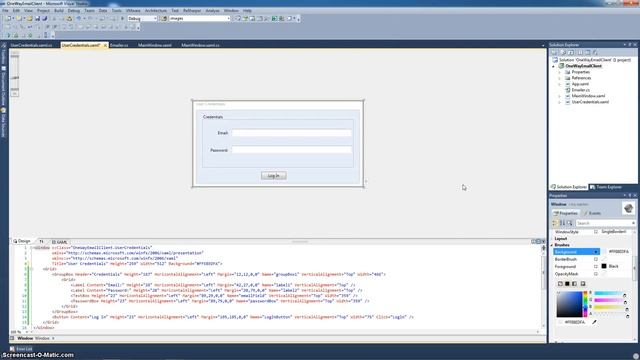Select the solid color brush icon
This screenshot has width=640, height=360.
(x=567, y=284)
